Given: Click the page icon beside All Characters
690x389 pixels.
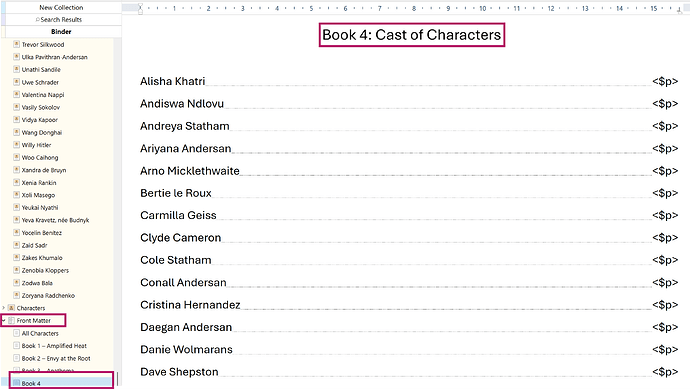Looking at the screenshot, I should pos(16,333).
